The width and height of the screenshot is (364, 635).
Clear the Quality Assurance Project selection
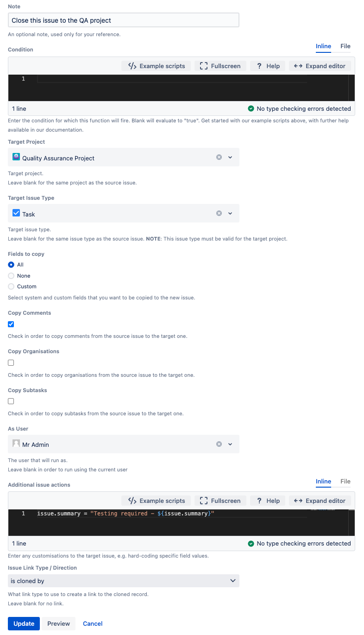click(219, 157)
